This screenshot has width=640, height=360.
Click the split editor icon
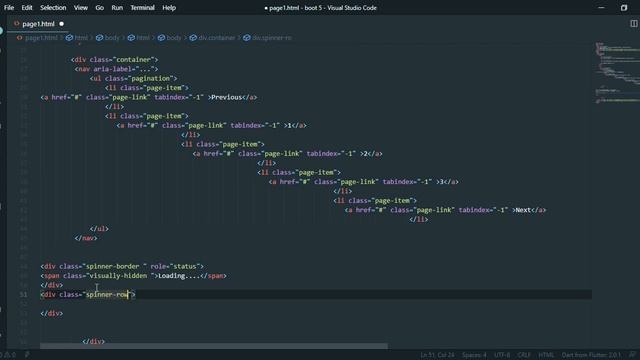(x=633, y=24)
